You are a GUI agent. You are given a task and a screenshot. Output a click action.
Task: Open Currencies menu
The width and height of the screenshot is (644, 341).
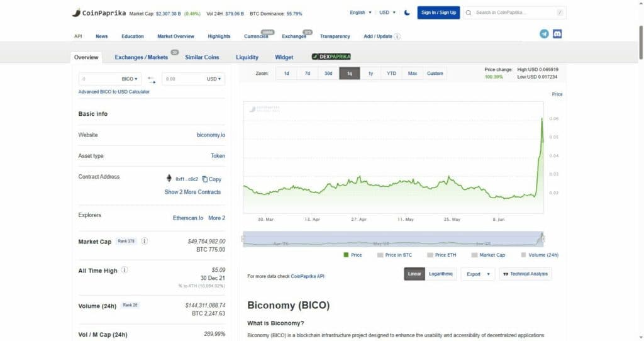[x=256, y=36]
